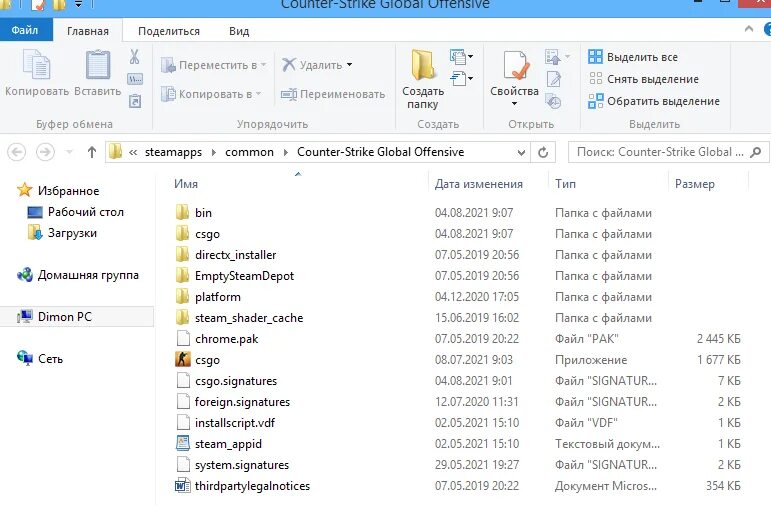Click the Forward navigation arrow

click(x=45, y=152)
